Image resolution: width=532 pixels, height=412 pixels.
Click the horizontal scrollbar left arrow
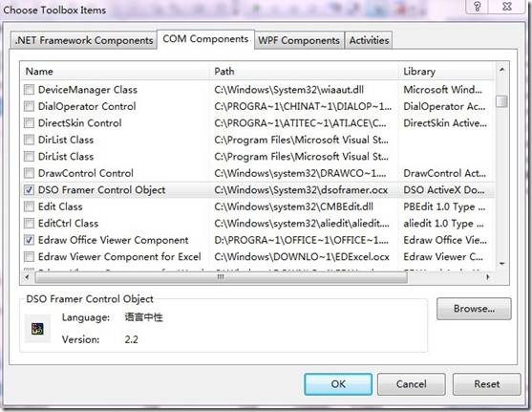tap(27, 277)
